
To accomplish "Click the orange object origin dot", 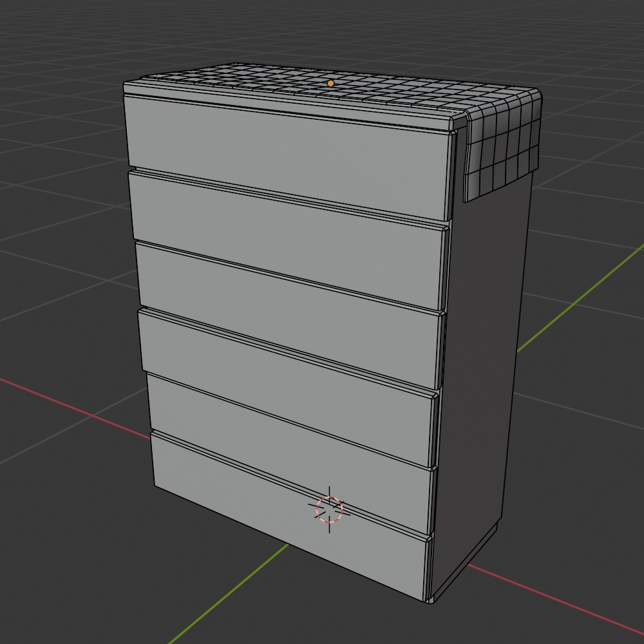I will click(x=330, y=83).
